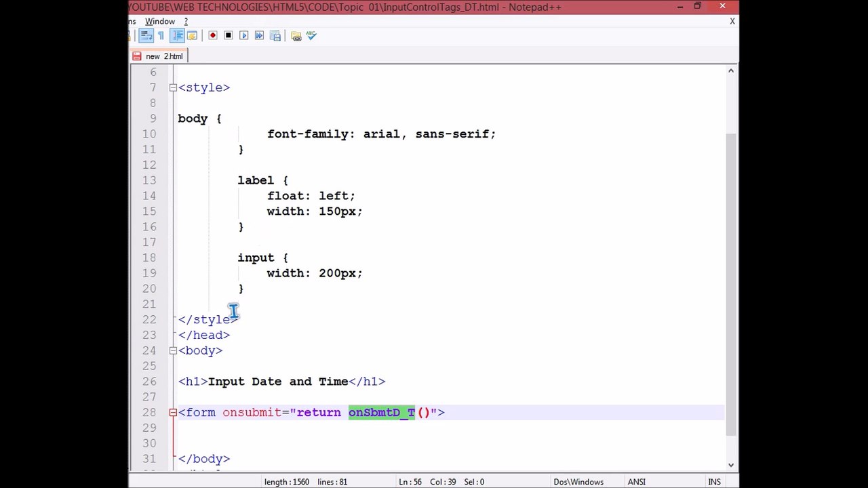Click the closing </style> tag
The height and width of the screenshot is (488, 868).
(208, 320)
